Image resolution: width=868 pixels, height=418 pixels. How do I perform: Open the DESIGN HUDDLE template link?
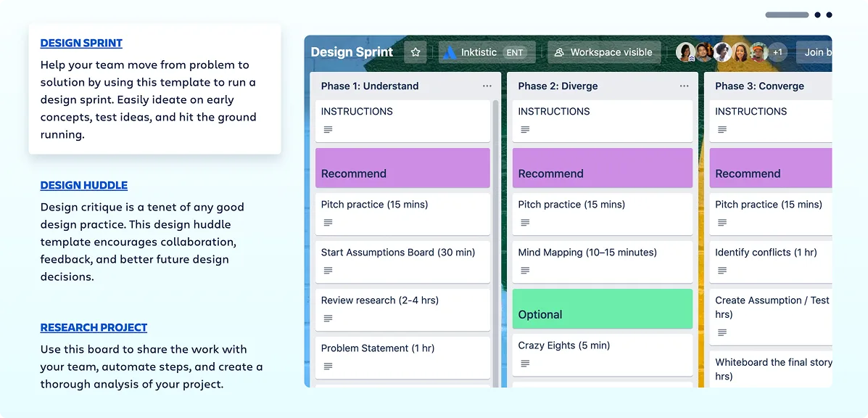(83, 185)
